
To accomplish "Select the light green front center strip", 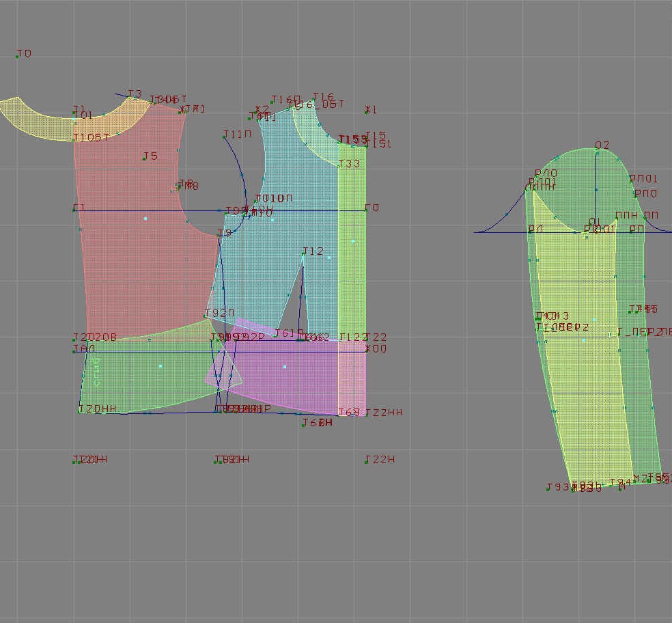I will point(352,273).
